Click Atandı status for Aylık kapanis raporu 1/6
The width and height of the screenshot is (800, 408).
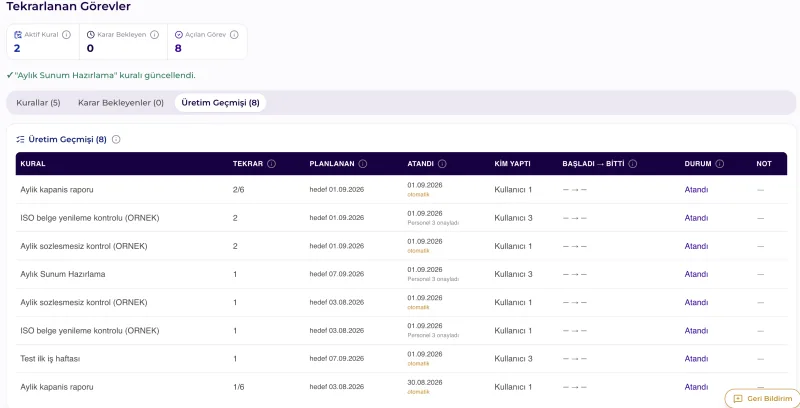(696, 387)
